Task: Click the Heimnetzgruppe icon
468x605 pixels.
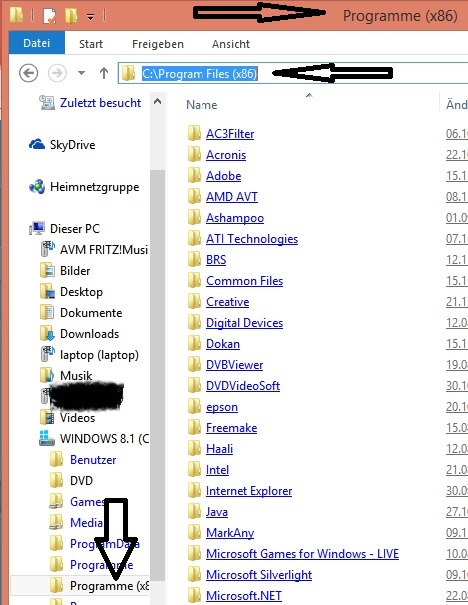Action: 37,187
